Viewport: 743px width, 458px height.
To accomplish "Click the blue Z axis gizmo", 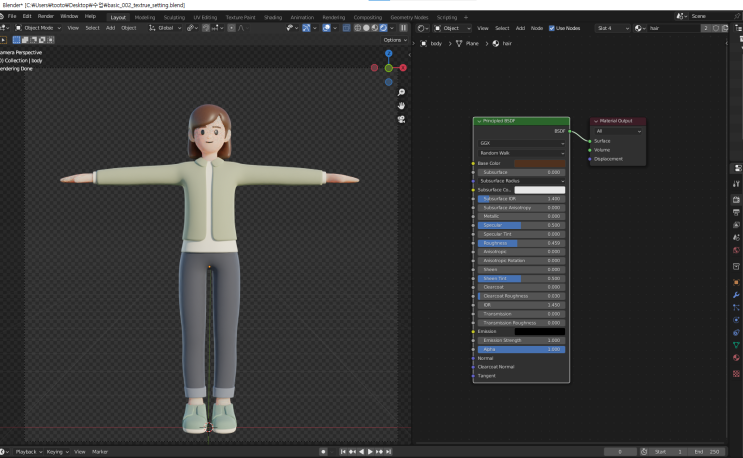I will click(x=389, y=54).
